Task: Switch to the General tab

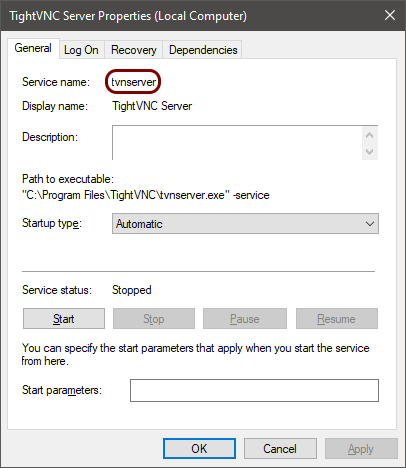Action: click(x=33, y=48)
